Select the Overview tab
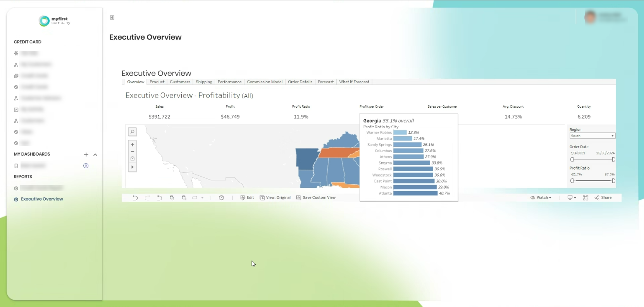644x307 pixels. (136, 82)
